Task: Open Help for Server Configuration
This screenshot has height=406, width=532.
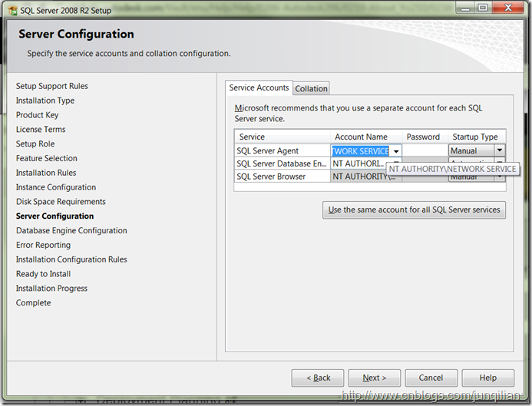Action: (x=488, y=378)
